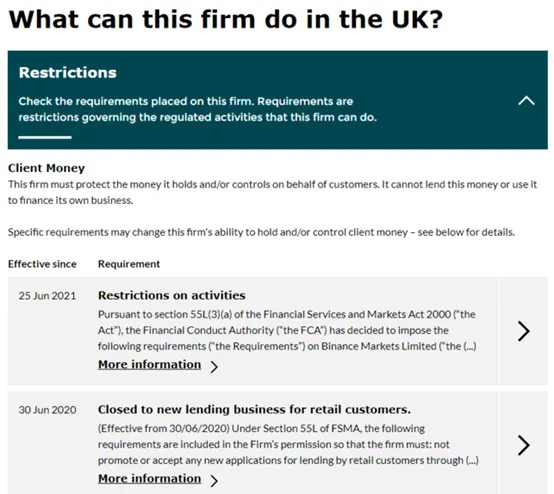554x494 pixels.
Task: Click the Pursuant to section 55L description text
Action: 287,330
